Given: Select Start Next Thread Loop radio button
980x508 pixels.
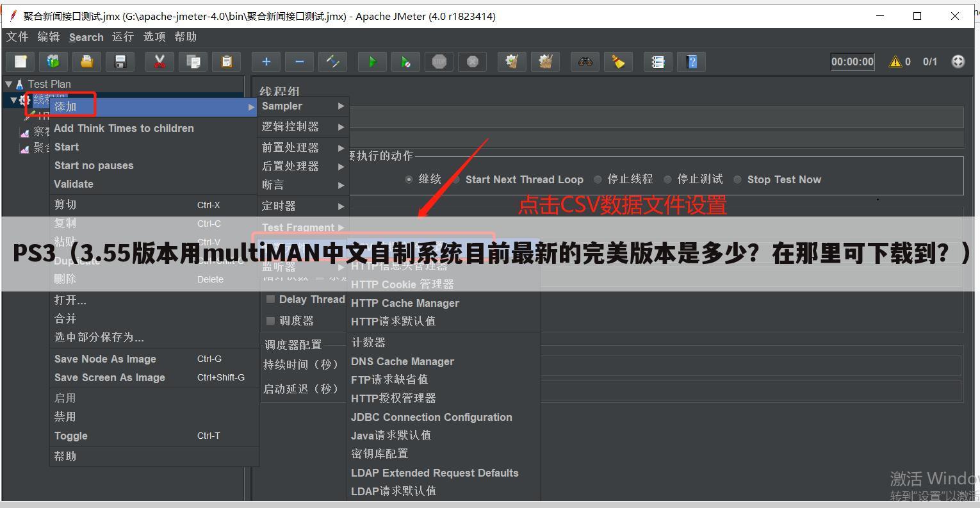Looking at the screenshot, I should pyautogui.click(x=456, y=179).
